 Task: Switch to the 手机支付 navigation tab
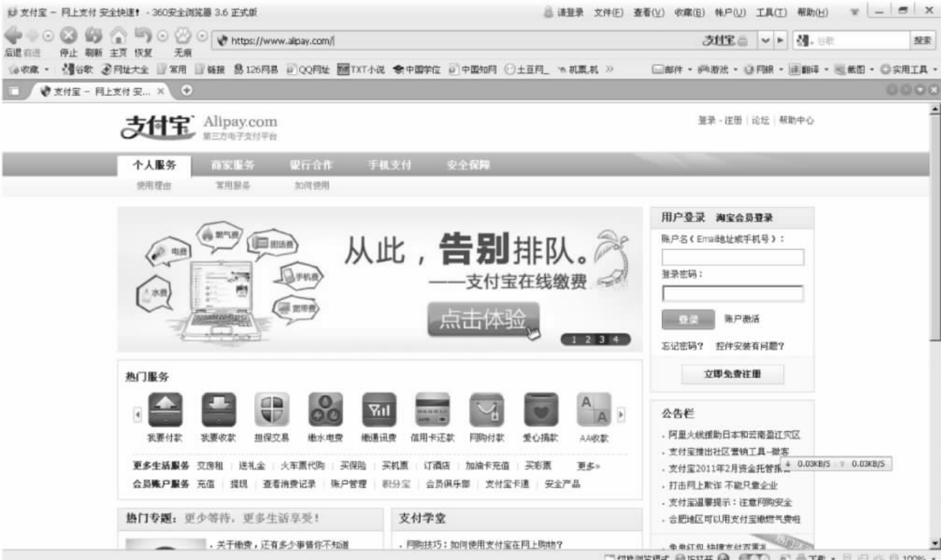pyautogui.click(x=390, y=165)
